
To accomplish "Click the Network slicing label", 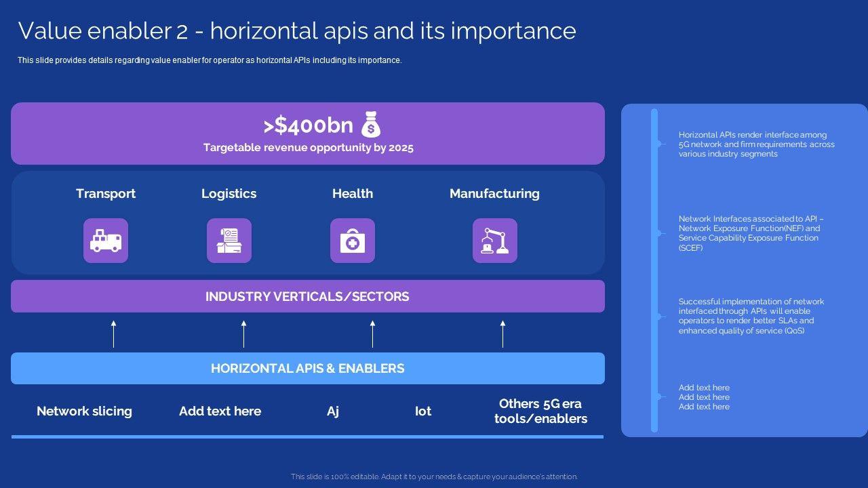I will tap(84, 411).
